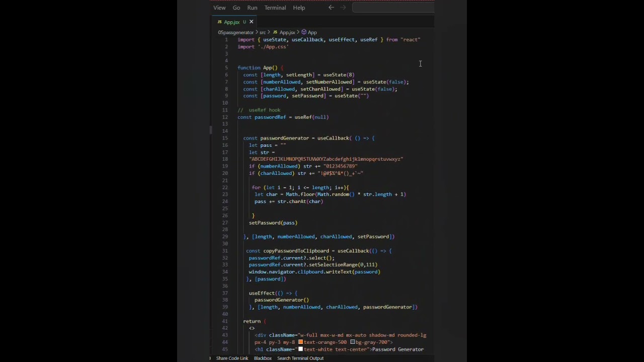
Task: Click the 05passgenerator breadcrumb
Action: pyautogui.click(x=235, y=32)
